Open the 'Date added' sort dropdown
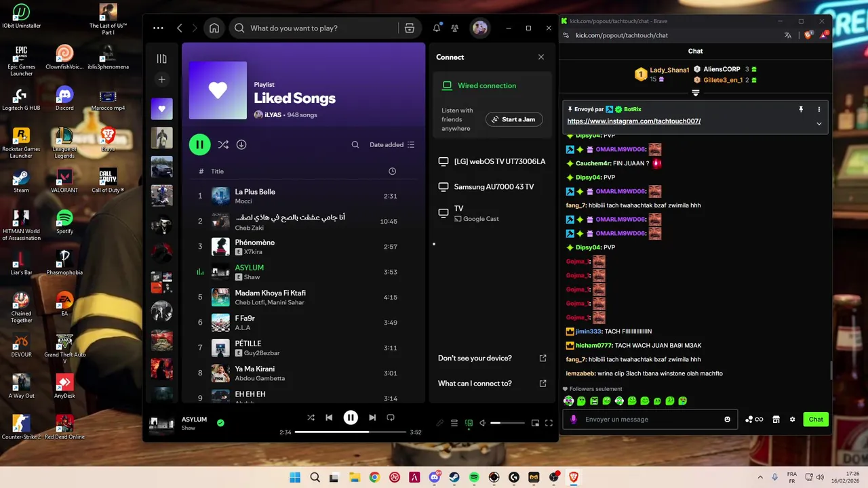Screen dimensions: 868x488 pyautogui.click(x=392, y=144)
